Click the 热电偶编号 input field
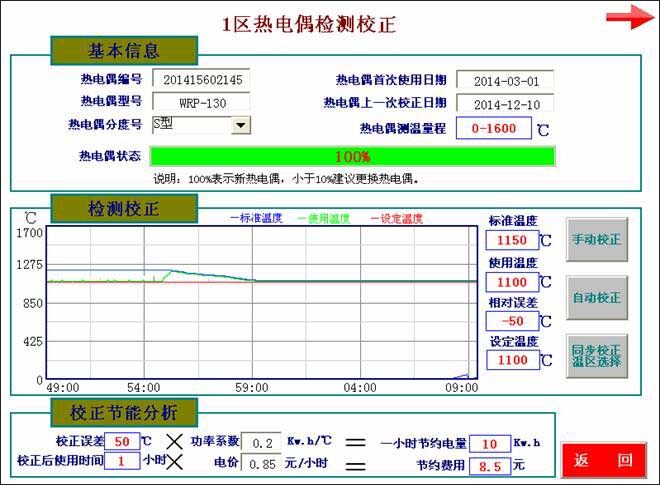660x485 pixels. coord(201,80)
